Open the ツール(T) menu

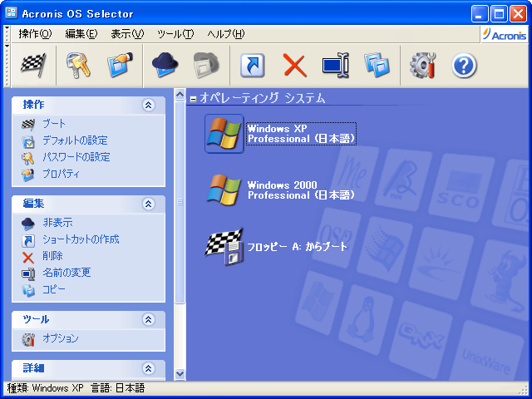point(175,34)
